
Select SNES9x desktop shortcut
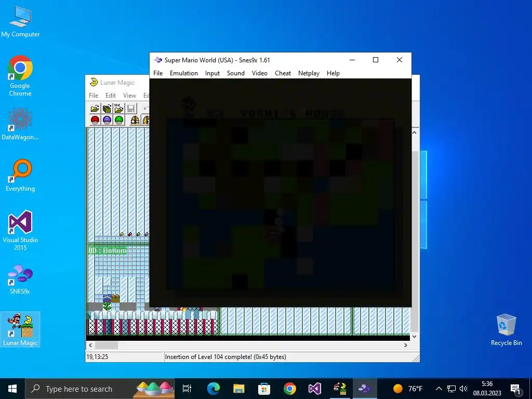pos(20,279)
